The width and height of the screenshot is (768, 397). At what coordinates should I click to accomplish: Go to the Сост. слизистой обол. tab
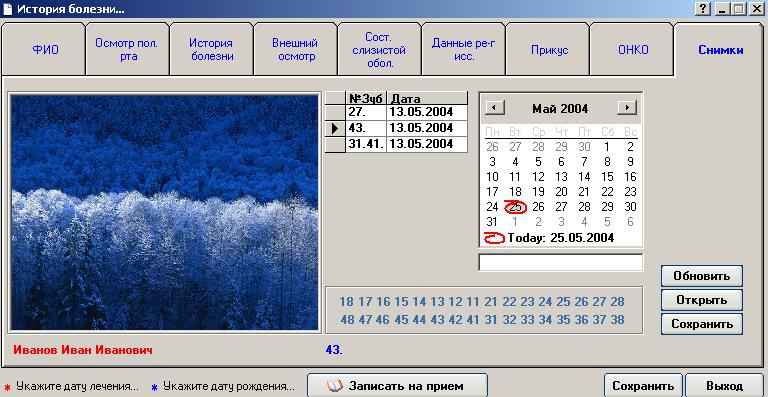pyautogui.click(x=379, y=49)
